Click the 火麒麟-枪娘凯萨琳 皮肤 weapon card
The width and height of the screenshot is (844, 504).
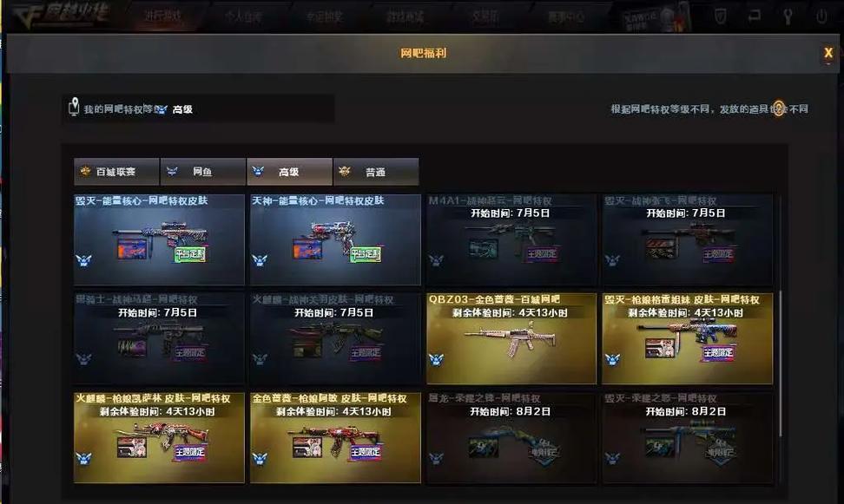click(159, 437)
